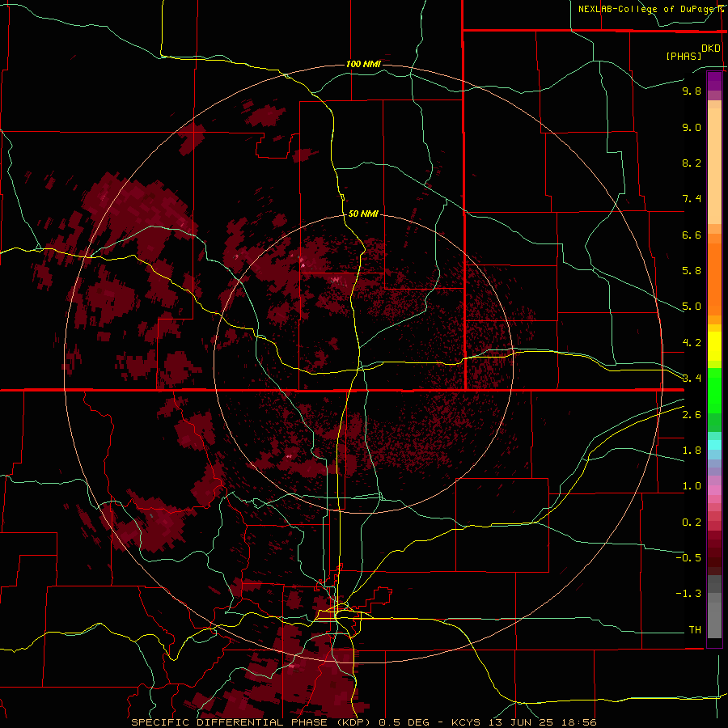The height and width of the screenshot is (728, 728).
Task: Click the 1.8 scale value
Action: point(692,451)
